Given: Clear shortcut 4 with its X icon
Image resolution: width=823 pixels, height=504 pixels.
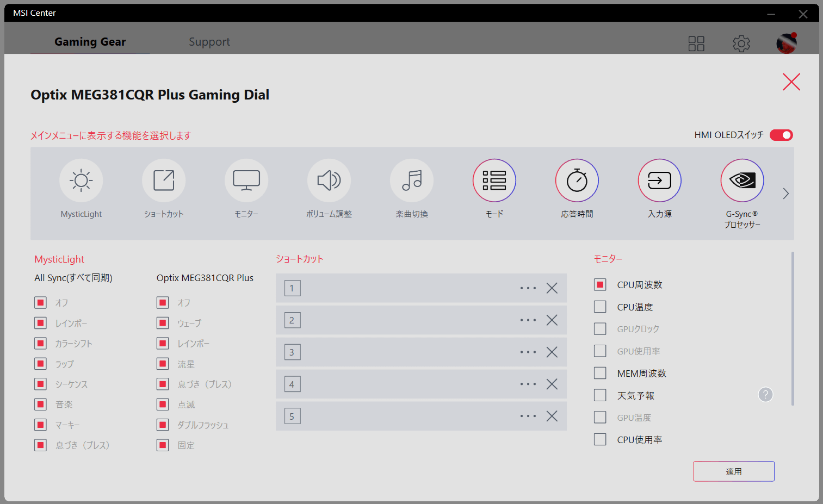Looking at the screenshot, I should point(552,384).
